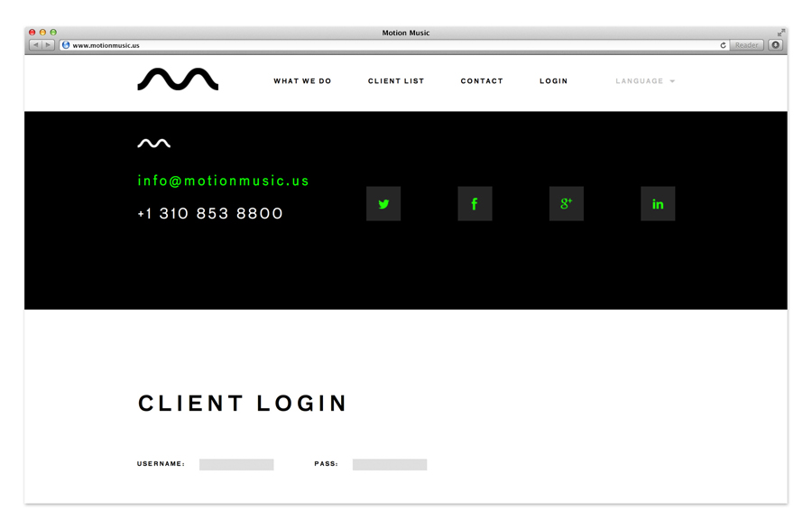The height and width of the screenshot is (530, 812).
Task: Go to the Contact menu item
Action: tap(482, 81)
